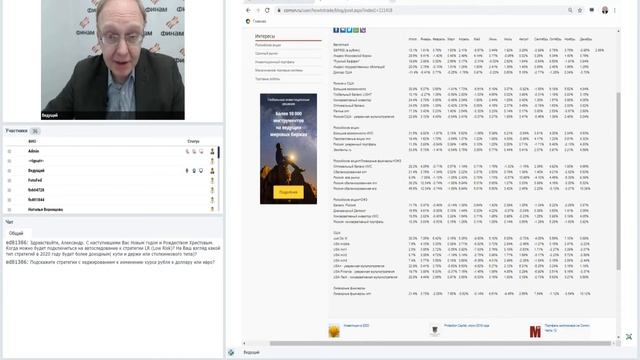Click the person icon in FotoFed's row
Viewport: 640px width, 360px height.
pos(212,180)
